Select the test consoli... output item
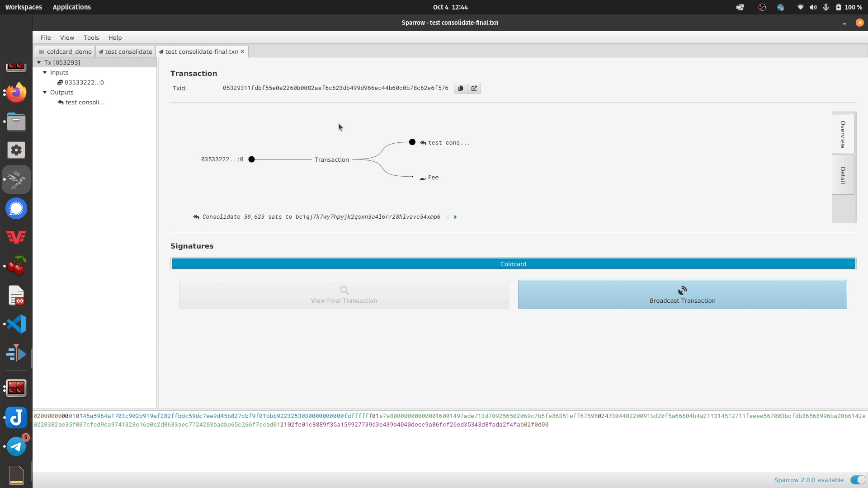The width and height of the screenshot is (868, 488). (x=84, y=102)
